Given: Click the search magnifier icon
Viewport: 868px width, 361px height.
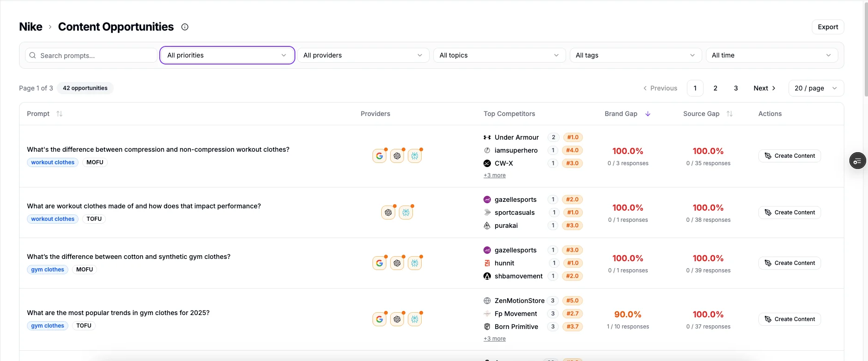Looking at the screenshot, I should (x=33, y=55).
